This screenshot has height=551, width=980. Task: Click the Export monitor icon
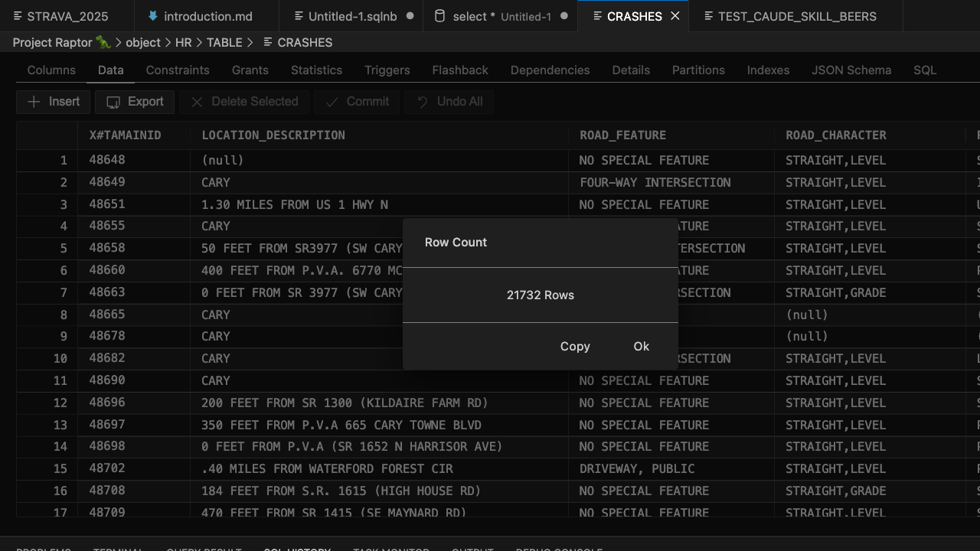point(113,102)
